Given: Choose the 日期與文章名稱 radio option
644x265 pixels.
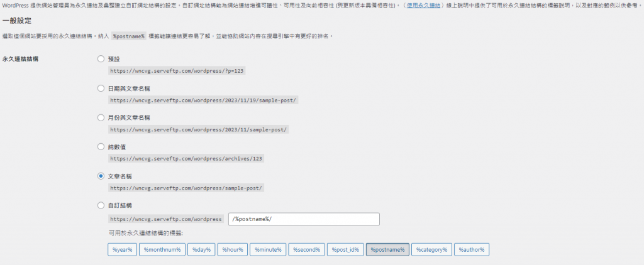Looking at the screenshot, I should [101, 89].
